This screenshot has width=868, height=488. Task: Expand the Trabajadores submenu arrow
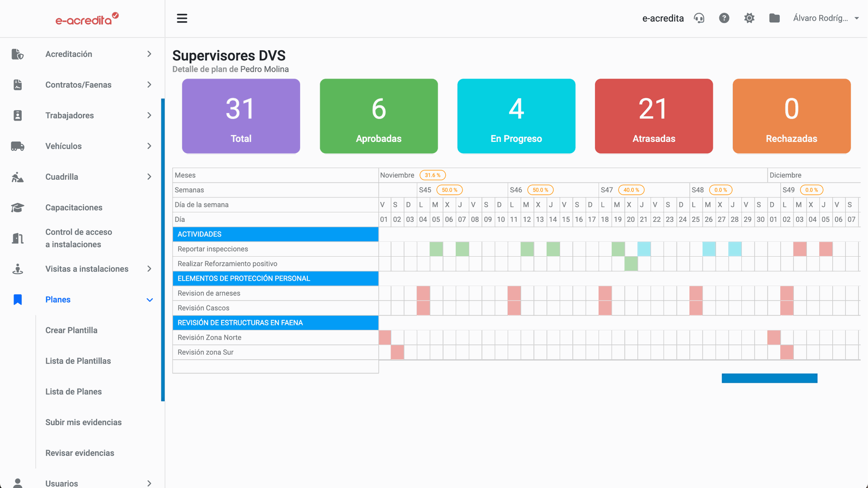tap(149, 116)
